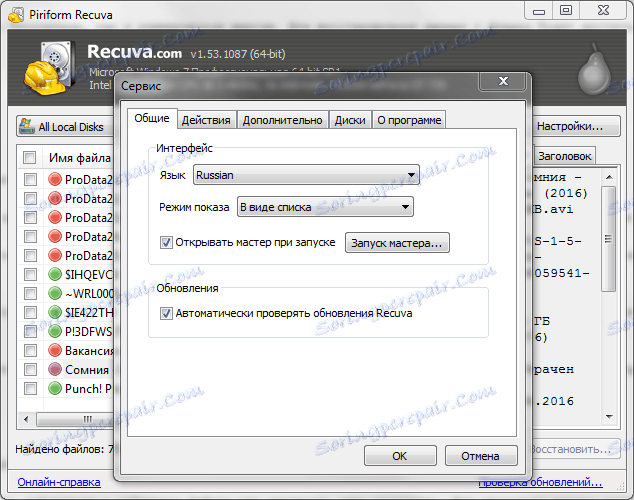Click green status dot of ~WRL000 file
Screen dimensions: 634x500
(55, 293)
